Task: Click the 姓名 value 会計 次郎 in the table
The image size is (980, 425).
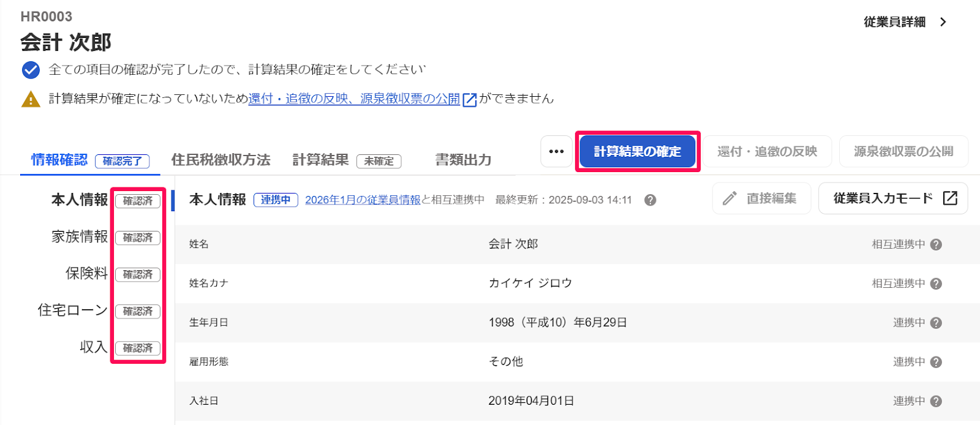Action: click(x=513, y=244)
